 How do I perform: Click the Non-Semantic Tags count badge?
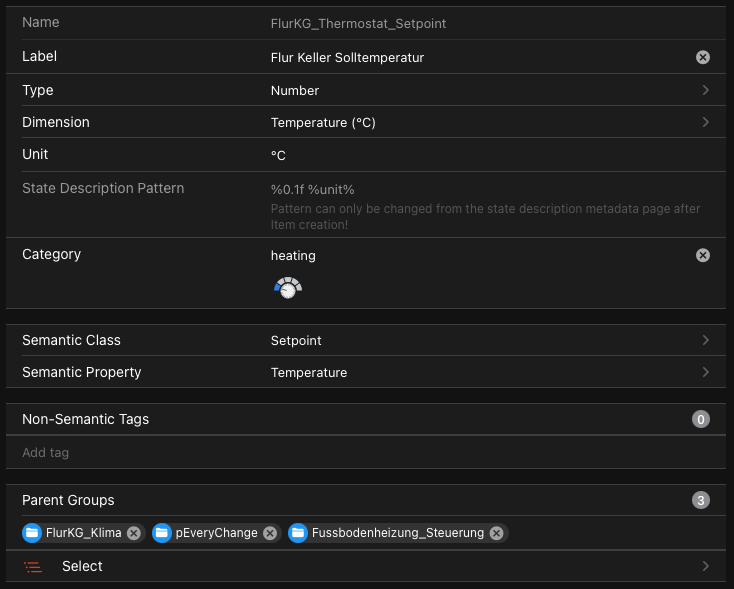coord(700,419)
